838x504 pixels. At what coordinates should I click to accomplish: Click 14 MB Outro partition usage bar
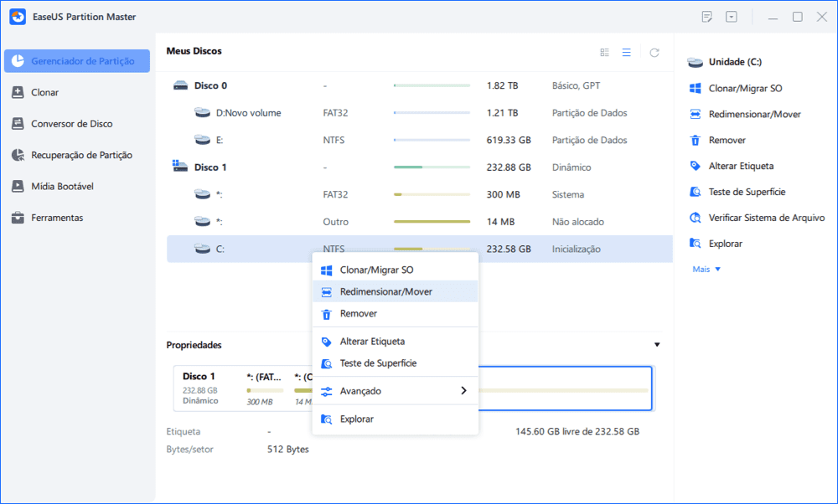click(x=432, y=222)
